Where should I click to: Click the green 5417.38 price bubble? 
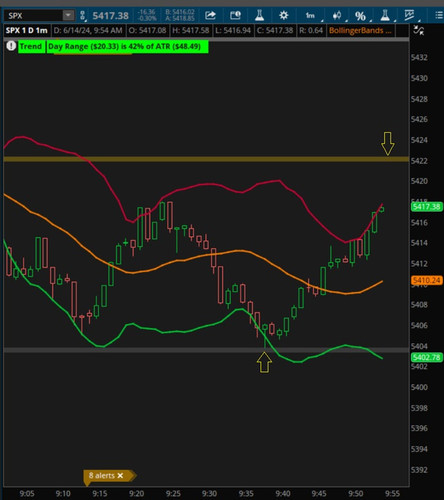pyautogui.click(x=427, y=207)
